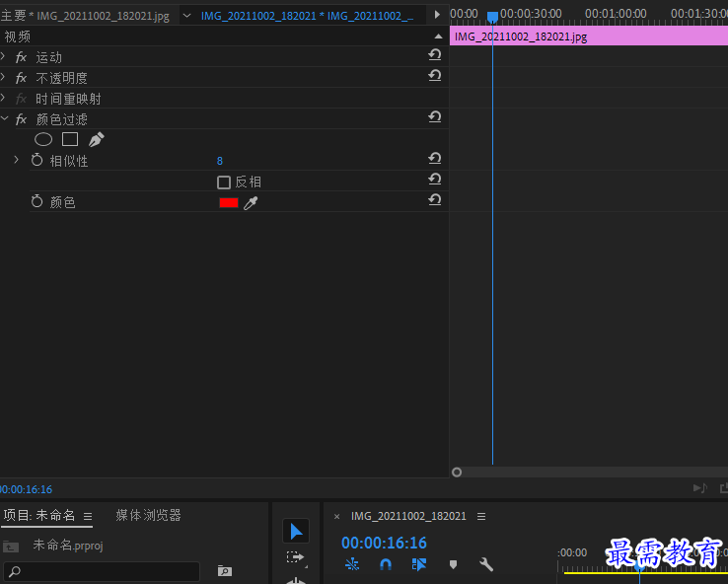Toggle animation stopwatch for 相似性
Image resolution: width=728 pixels, height=584 pixels.
click(x=36, y=160)
